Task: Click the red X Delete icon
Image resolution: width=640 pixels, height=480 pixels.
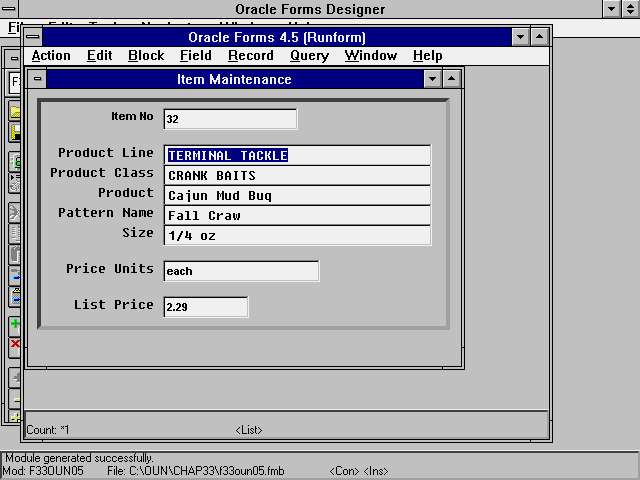Action: [14, 344]
